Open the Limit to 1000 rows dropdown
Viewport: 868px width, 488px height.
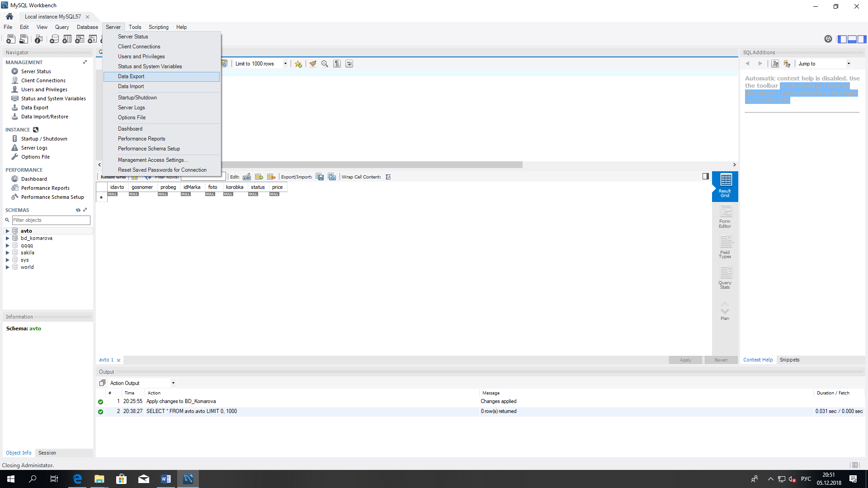285,64
